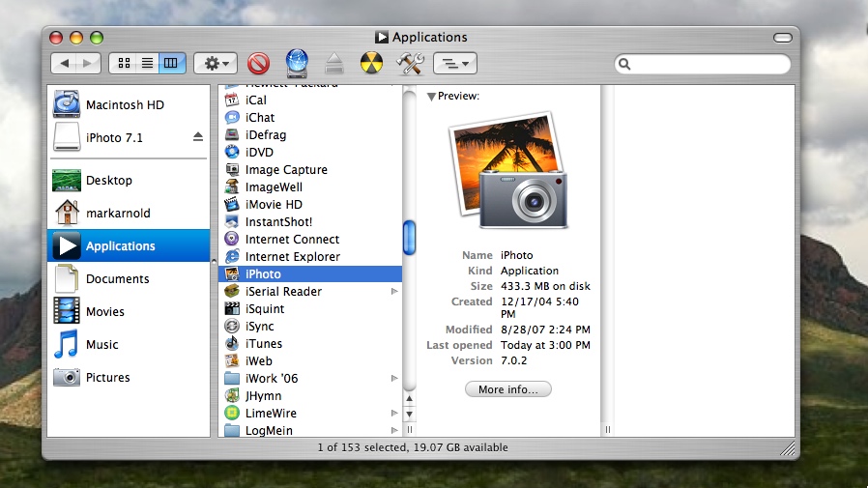Click the window resize grip corner
The height and width of the screenshot is (488, 868).
pos(788,448)
